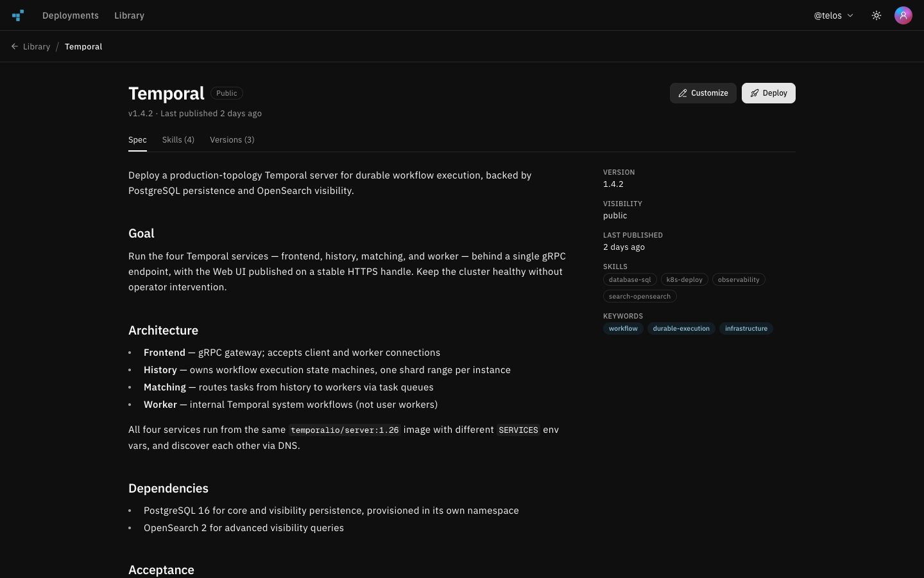Click the Deploy button
Screen dimensions: 924x578
(x=769, y=93)
